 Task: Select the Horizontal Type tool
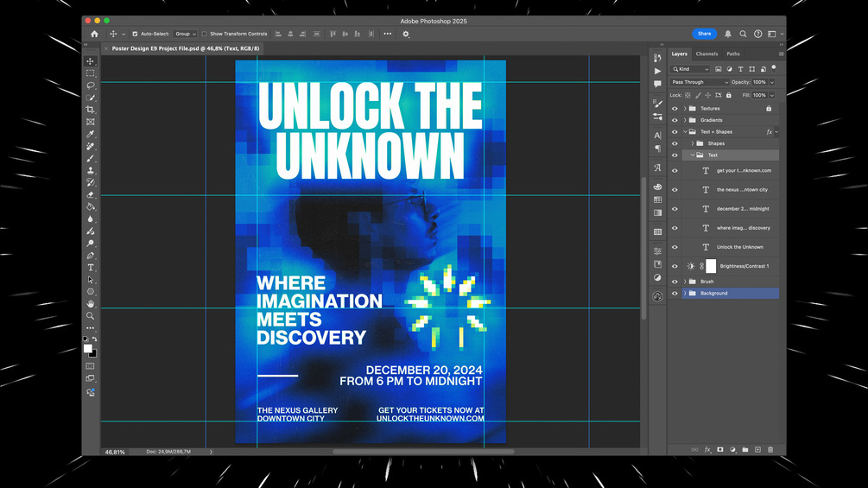click(x=90, y=268)
